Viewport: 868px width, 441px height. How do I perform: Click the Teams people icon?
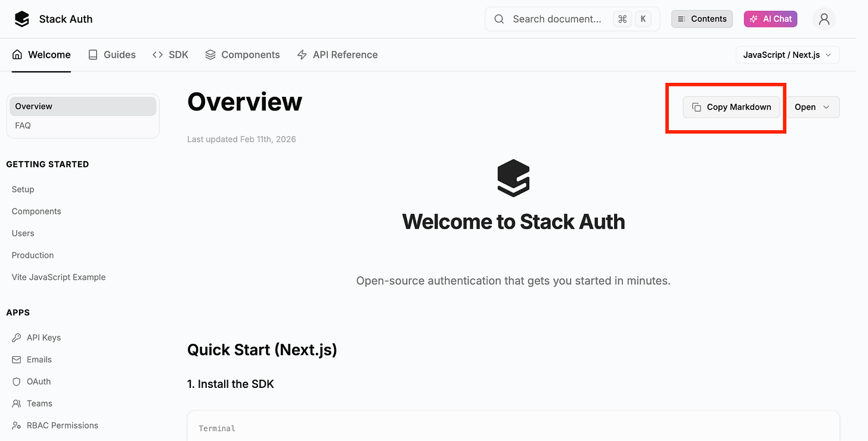tap(17, 404)
